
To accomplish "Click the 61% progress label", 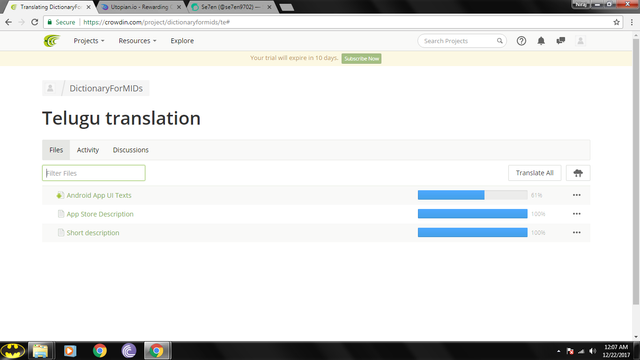I will [x=537, y=195].
